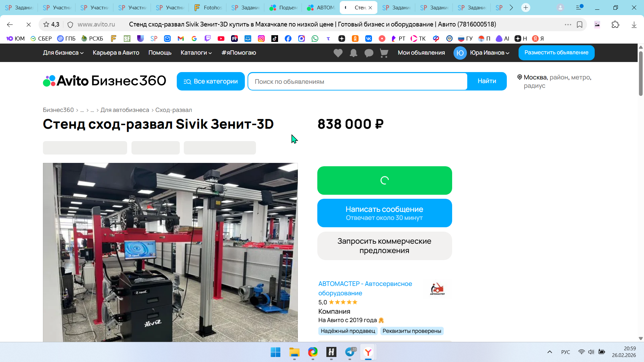Open the Помощь menu item
Image resolution: width=644 pixels, height=362 pixels.
(160, 53)
